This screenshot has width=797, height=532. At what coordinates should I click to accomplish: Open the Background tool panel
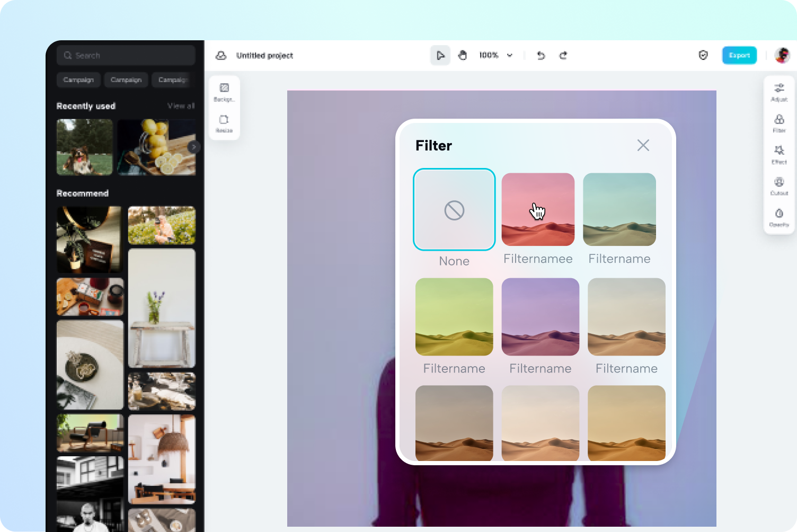(x=224, y=90)
